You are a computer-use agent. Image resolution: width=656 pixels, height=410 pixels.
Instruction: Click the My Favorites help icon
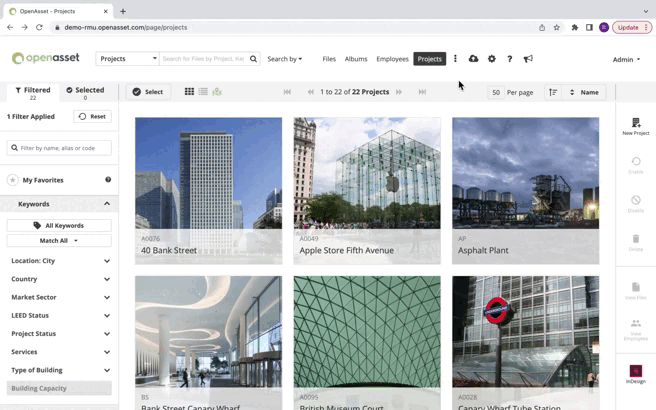click(x=108, y=179)
